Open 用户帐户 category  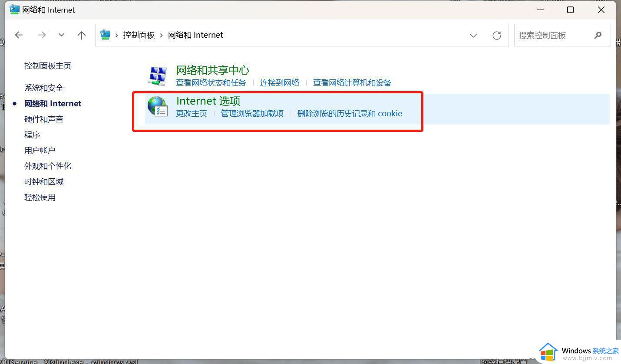(40, 150)
